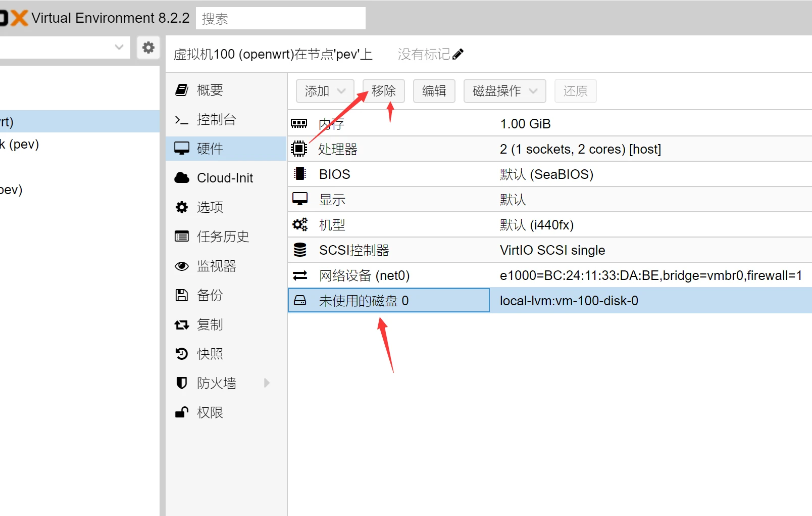Click the 默认 (i440fx) value
Screen dimensions: 812x516
pyautogui.click(x=537, y=225)
